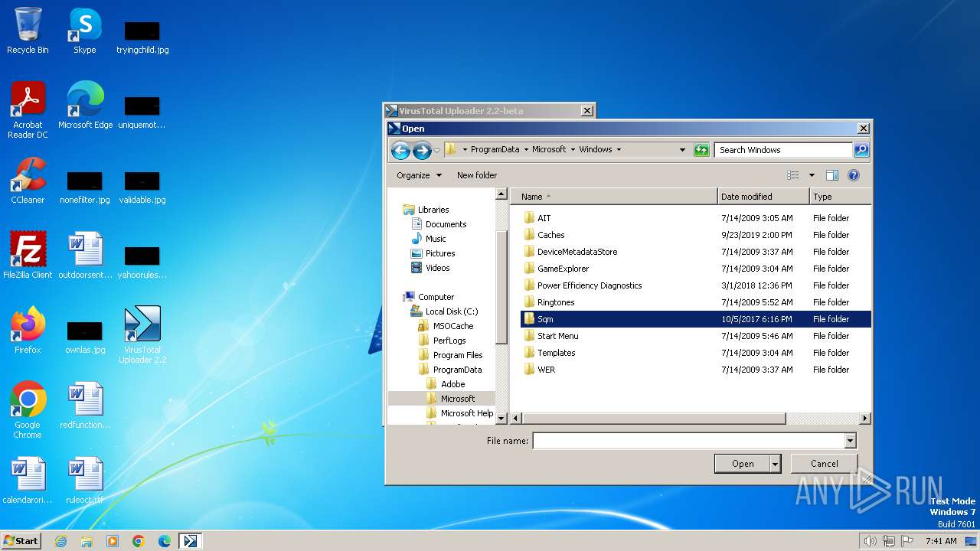Click the Search Windows input field
The height and width of the screenshot is (551, 980).
pos(784,150)
